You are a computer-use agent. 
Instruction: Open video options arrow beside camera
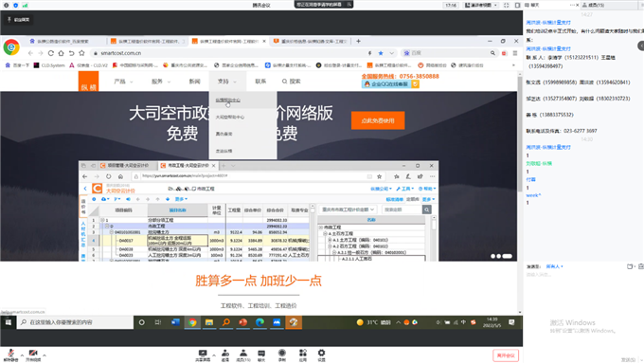point(45,355)
